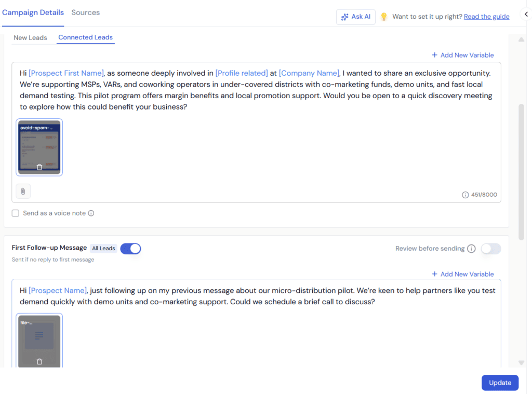Image resolution: width=532 pixels, height=394 pixels.
Task: Turn off the First Follow-up Message toggle
Action: (130, 249)
